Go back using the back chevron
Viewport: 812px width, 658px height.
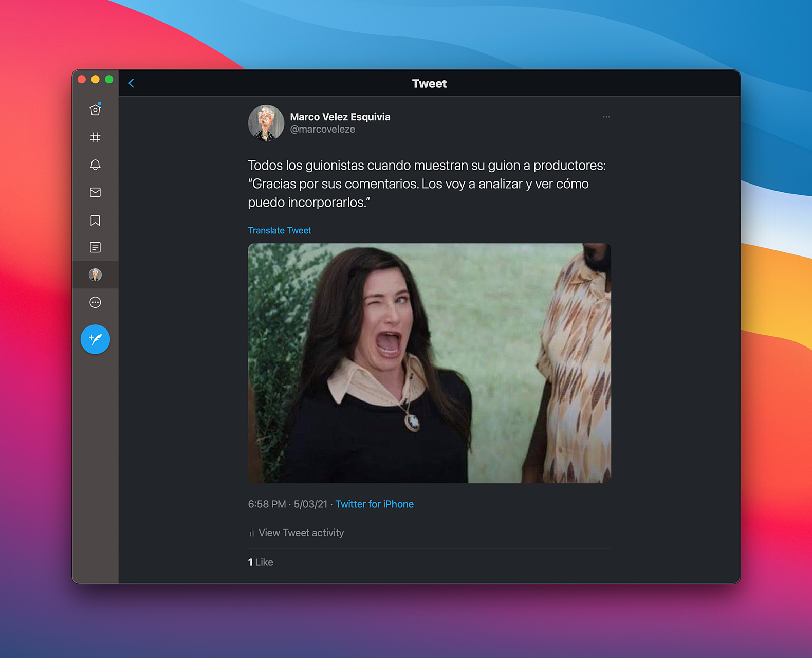pos(132,83)
